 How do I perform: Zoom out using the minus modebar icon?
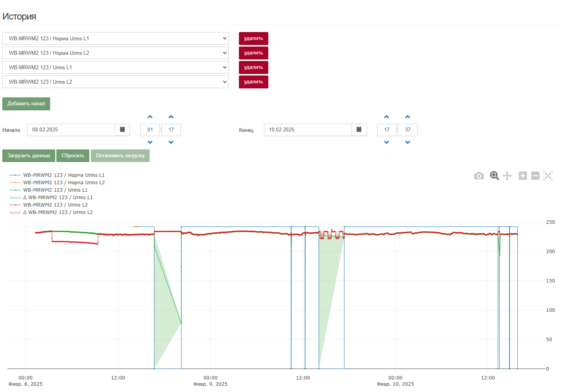click(x=535, y=176)
